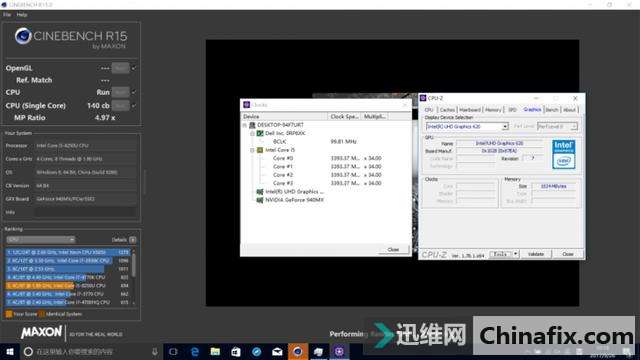This screenshot has width=640, height=360.
Task: Select the Core #0 row in Clocks
Action: 327,158
